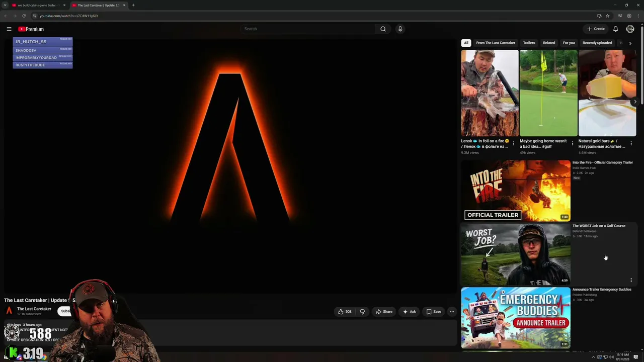Click the search magnifier button
Screen dimensions: 644x362
pyautogui.click(x=383, y=29)
